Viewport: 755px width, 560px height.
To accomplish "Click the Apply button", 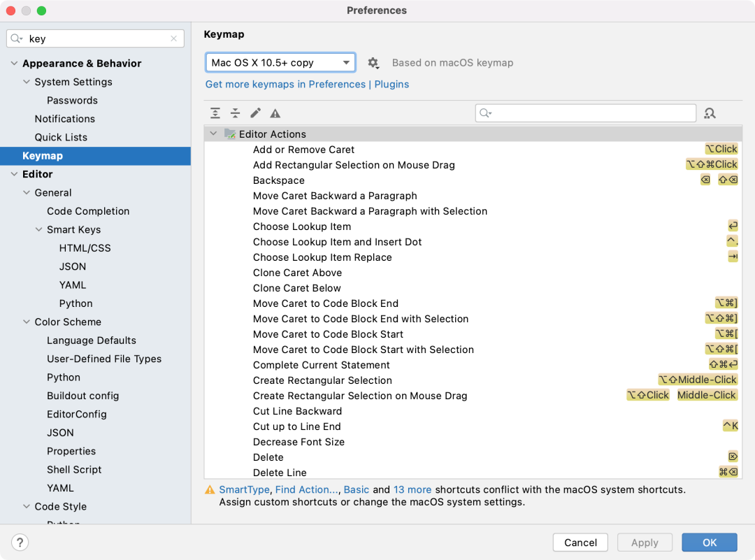I will point(645,543).
